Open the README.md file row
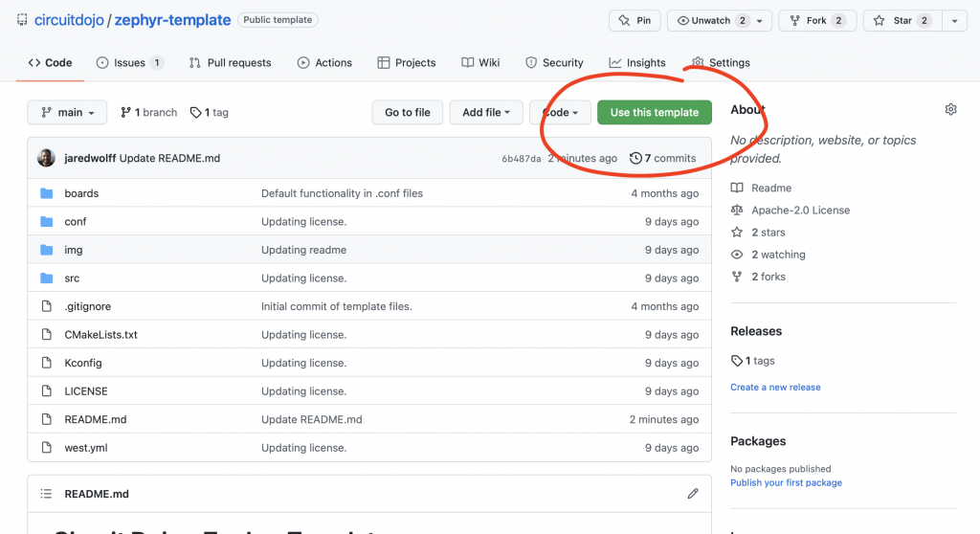980x534 pixels. pos(369,419)
